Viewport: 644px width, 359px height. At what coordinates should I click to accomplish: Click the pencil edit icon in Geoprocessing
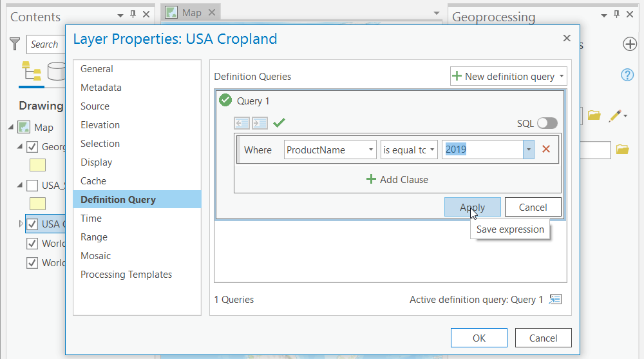tap(615, 116)
